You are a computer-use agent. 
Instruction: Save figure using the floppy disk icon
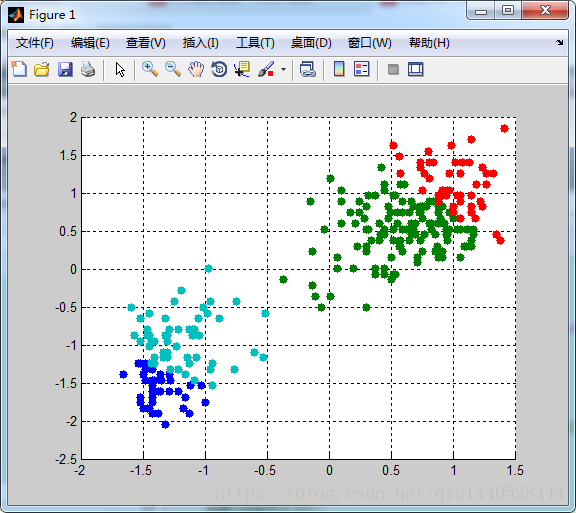[x=65, y=69]
